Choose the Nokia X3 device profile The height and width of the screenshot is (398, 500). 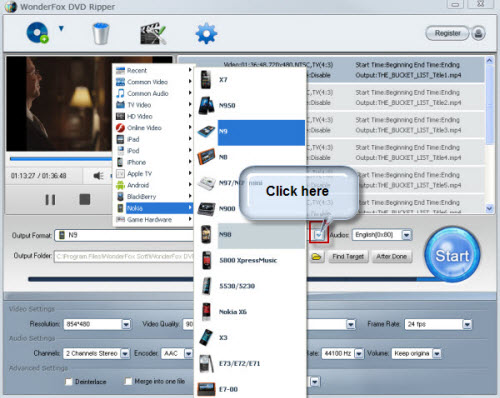click(x=251, y=338)
